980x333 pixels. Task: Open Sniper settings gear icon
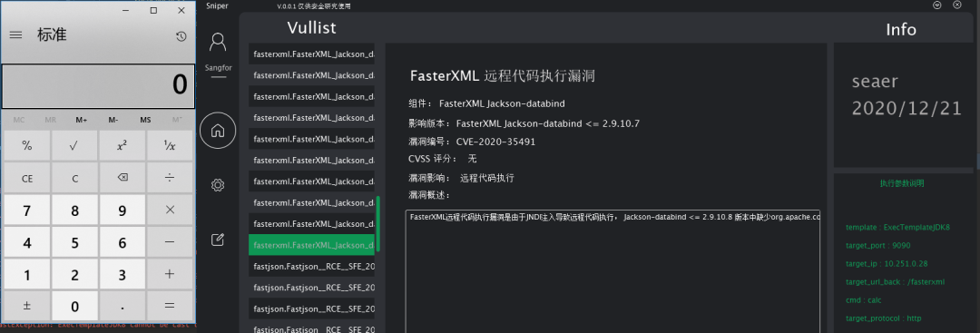pos(218,185)
